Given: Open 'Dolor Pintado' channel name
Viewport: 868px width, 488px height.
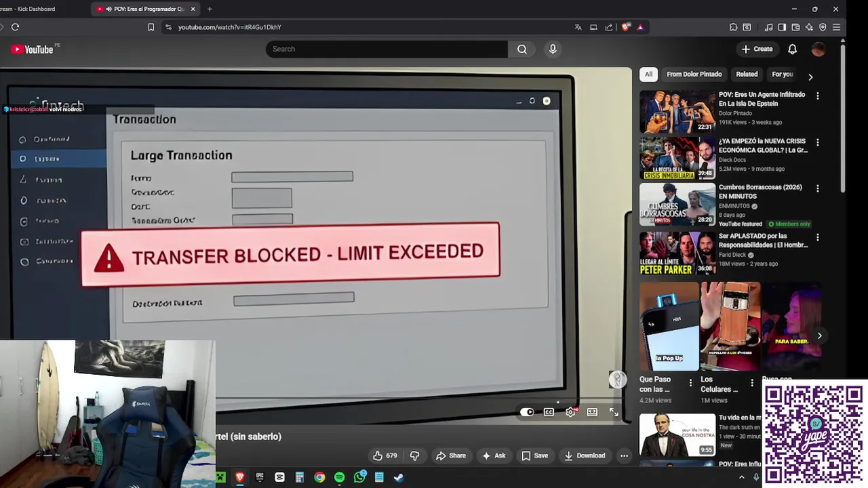Looking at the screenshot, I should coord(735,113).
